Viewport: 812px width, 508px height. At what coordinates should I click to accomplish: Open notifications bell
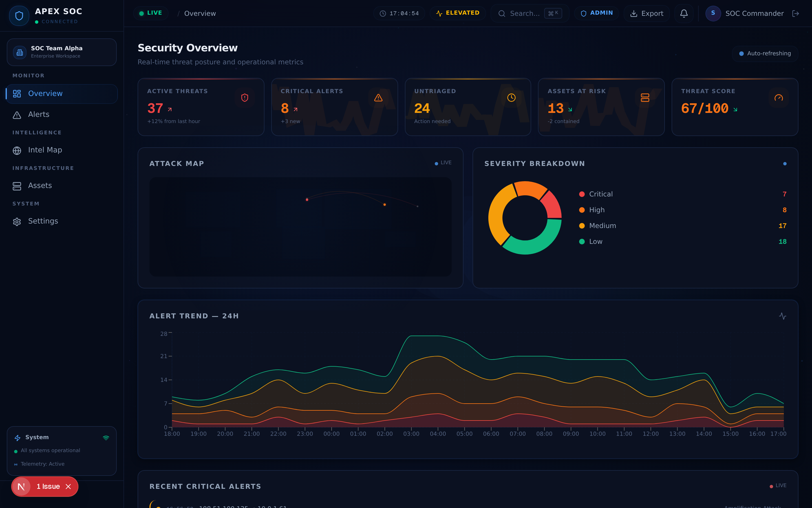click(684, 14)
